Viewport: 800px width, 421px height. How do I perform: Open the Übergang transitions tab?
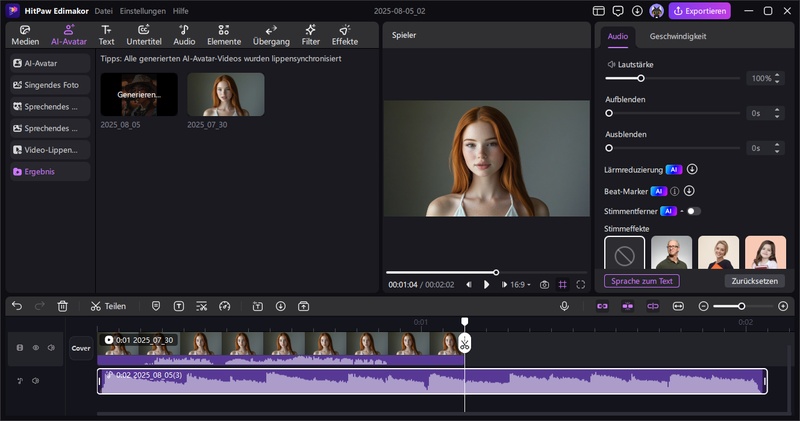[x=271, y=35]
